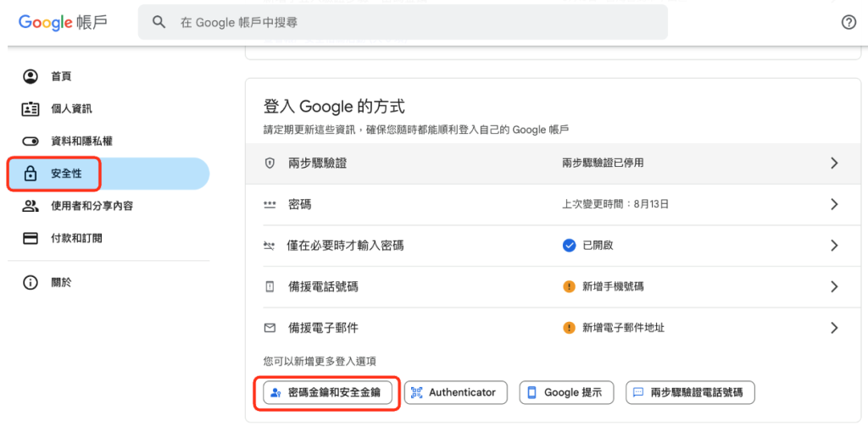The height and width of the screenshot is (432, 868).
Task: Click the Authenticator button
Action: coord(455,393)
